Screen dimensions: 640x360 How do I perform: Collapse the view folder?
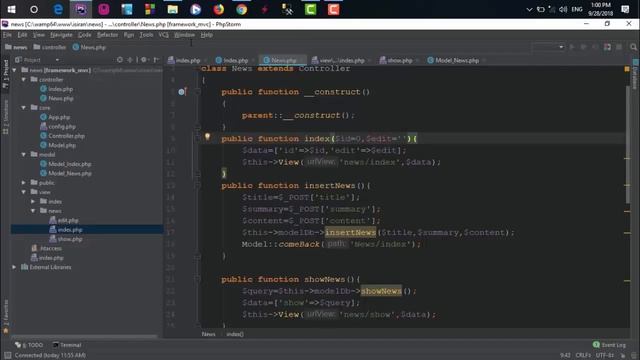[x=24, y=192]
